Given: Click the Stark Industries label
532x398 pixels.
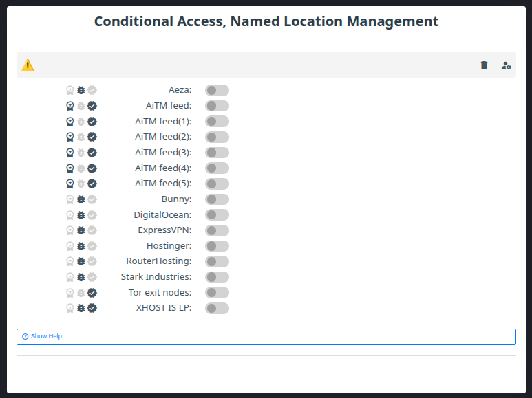Looking at the screenshot, I should tap(156, 277).
